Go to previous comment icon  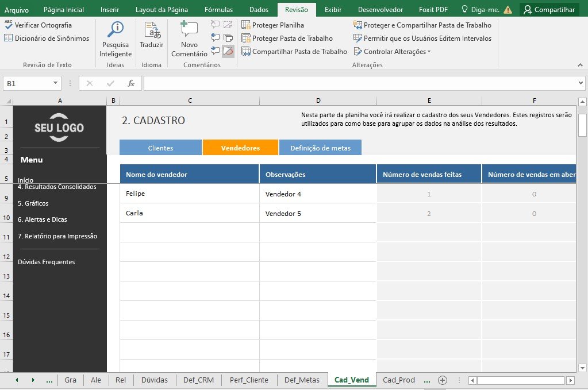[215, 37]
